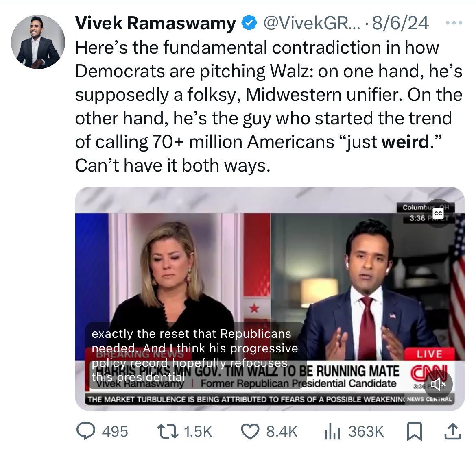
Task: Open the @VivekGR handle link
Action: 312,23
